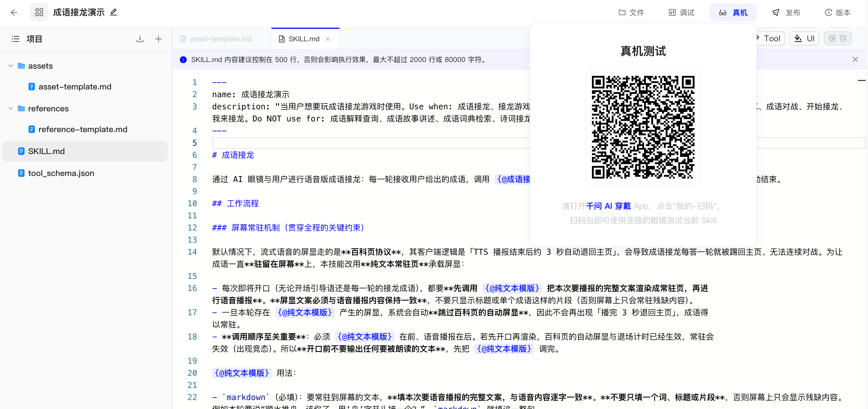Click the {@纯文本模版} tag on line 16
The width and height of the screenshot is (868, 409).
[x=512, y=288]
